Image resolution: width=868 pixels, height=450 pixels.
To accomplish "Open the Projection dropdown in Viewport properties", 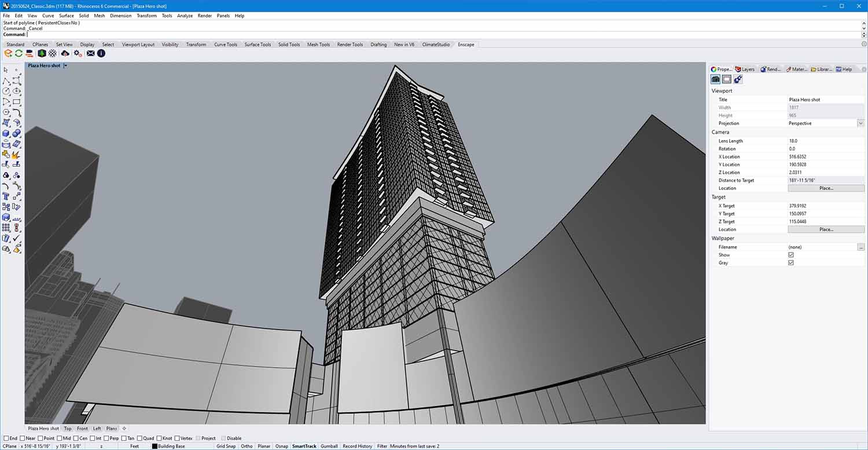I will click(x=861, y=123).
